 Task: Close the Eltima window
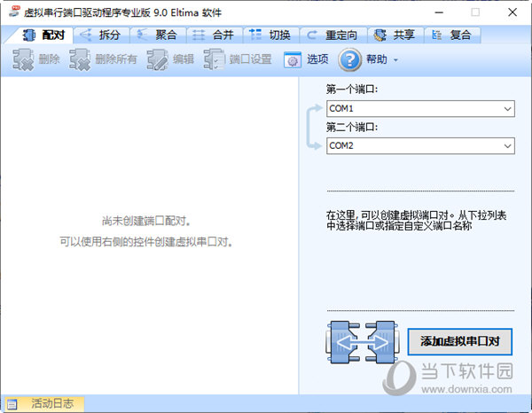(x=512, y=12)
